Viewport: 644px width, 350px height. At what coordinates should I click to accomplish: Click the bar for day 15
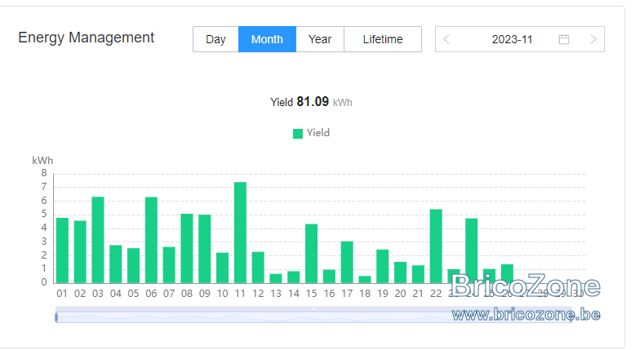point(311,253)
